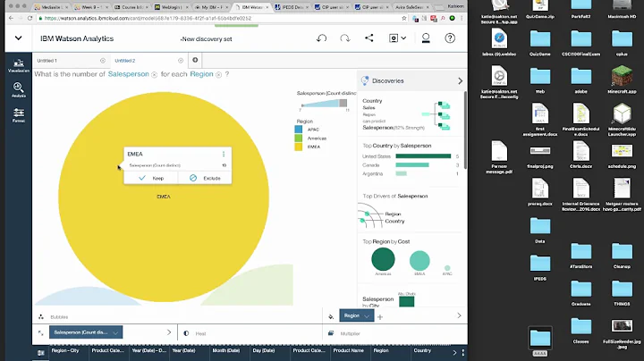The image size is (644, 361).
Task: Switch to the Untitled 1 tab
Action: [x=47, y=60]
